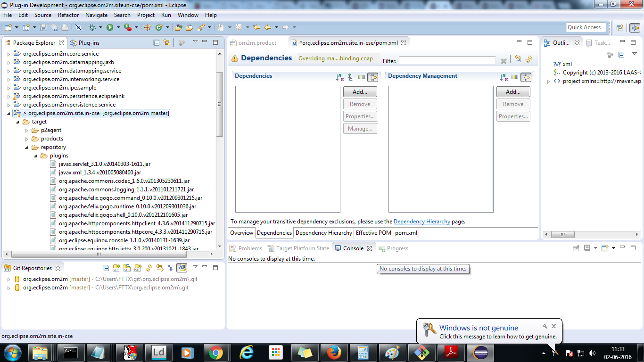Click the Search flashlight toolbar icon
The height and width of the screenshot is (362, 644).
pos(201,28)
